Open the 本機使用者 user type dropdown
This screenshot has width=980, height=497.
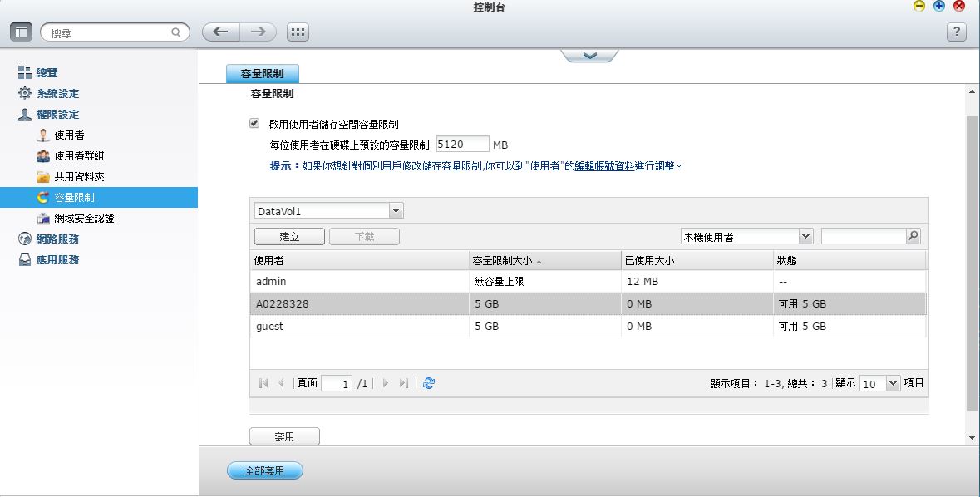805,237
